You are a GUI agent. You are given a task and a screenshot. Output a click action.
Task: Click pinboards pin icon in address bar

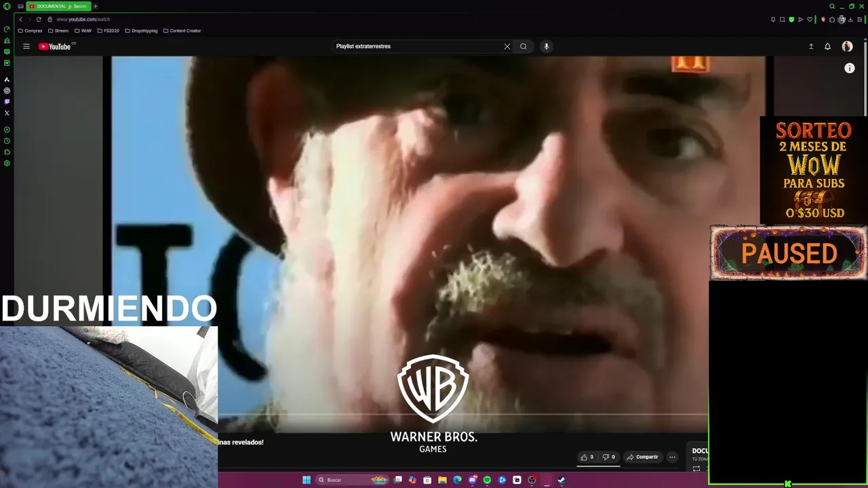[773, 19]
